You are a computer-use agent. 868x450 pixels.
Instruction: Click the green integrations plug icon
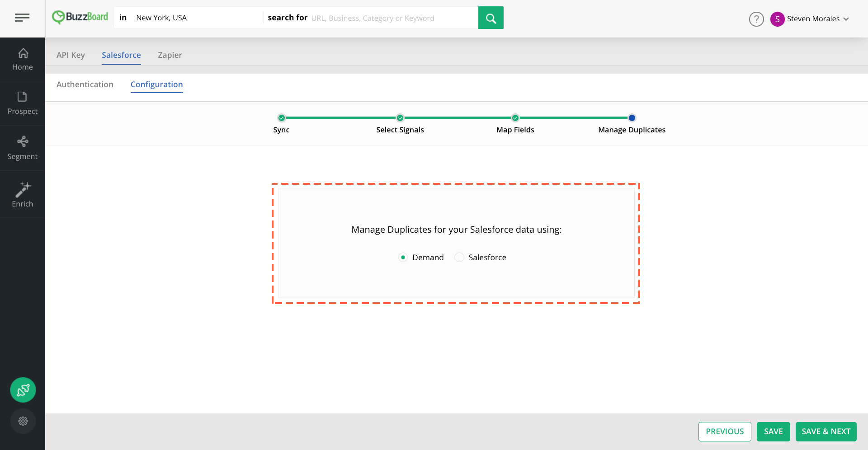[23, 390]
